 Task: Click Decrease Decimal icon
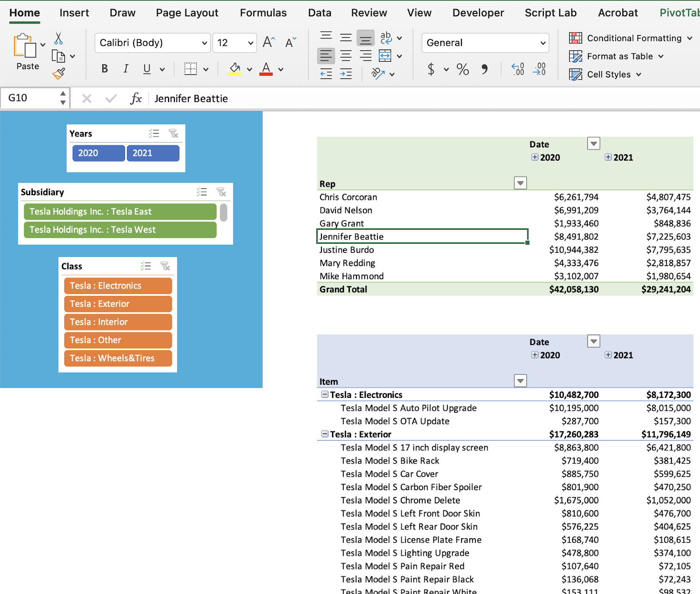pyautogui.click(x=539, y=69)
